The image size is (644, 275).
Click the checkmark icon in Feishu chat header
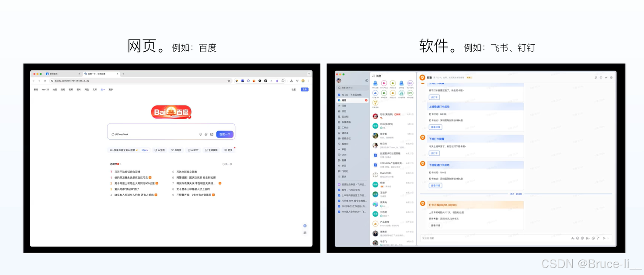coord(606,78)
